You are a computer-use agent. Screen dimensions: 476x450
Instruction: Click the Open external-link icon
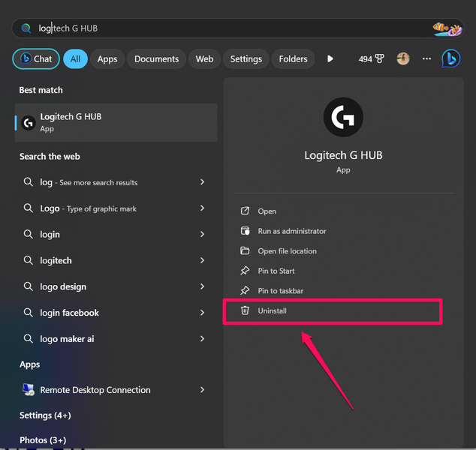point(245,211)
